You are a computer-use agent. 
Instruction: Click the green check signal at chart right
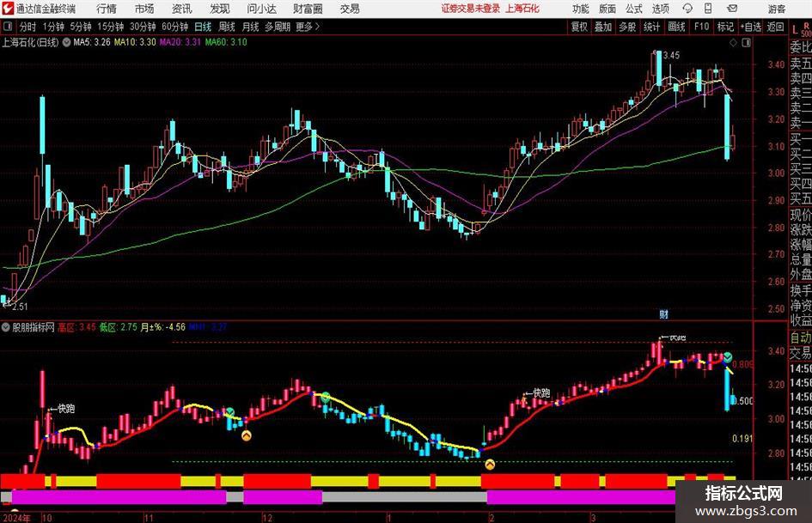click(x=728, y=357)
